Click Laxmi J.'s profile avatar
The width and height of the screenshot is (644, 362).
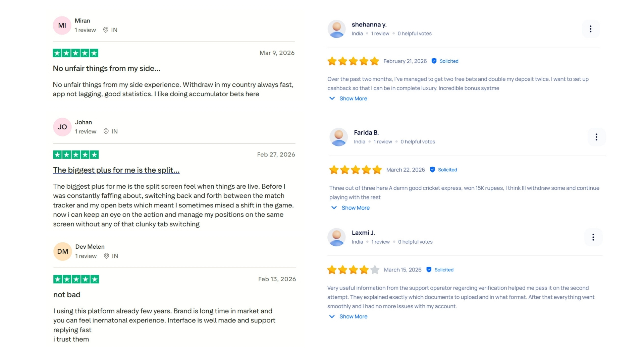pos(336,237)
